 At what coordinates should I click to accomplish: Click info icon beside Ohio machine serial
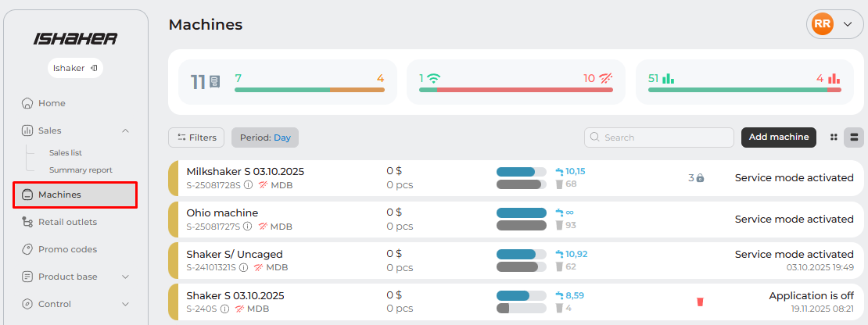click(x=248, y=227)
